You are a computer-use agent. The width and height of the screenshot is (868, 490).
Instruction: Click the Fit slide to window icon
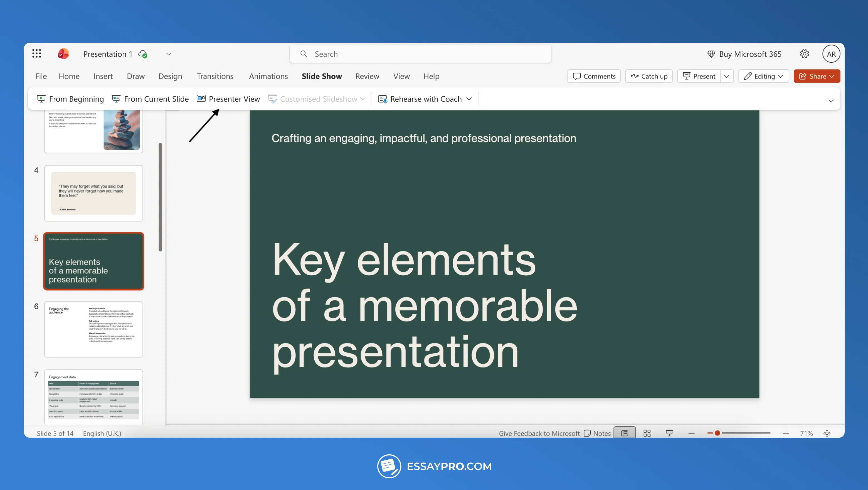(x=827, y=433)
